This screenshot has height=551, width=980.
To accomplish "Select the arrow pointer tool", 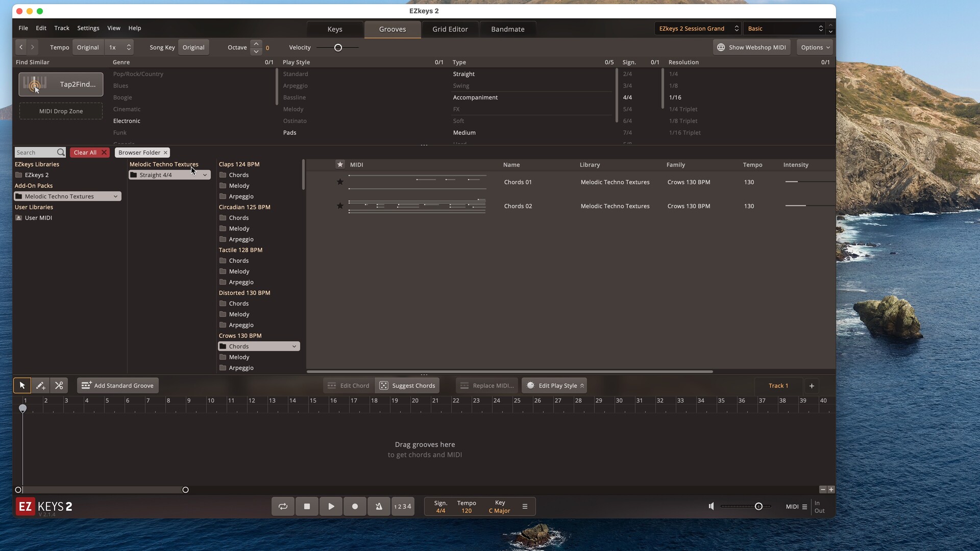I will (22, 386).
